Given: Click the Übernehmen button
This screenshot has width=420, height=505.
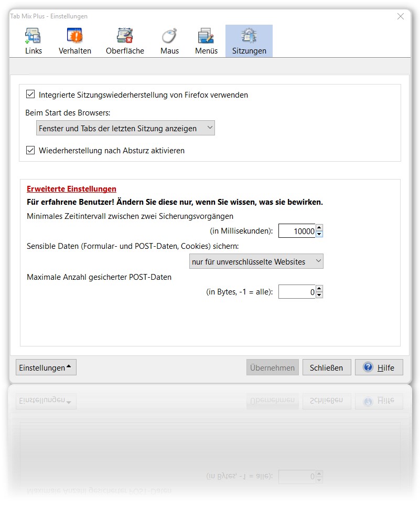Looking at the screenshot, I should pyautogui.click(x=272, y=367).
